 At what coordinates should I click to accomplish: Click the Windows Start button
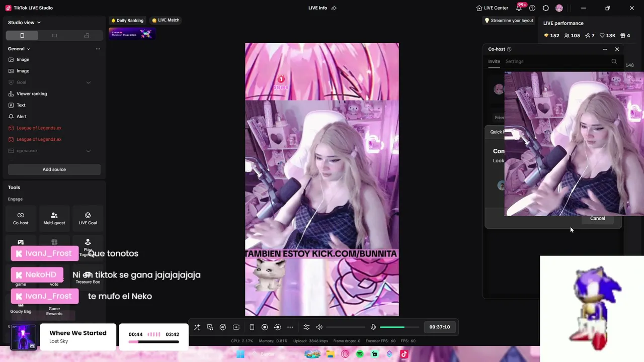pyautogui.click(x=240, y=354)
